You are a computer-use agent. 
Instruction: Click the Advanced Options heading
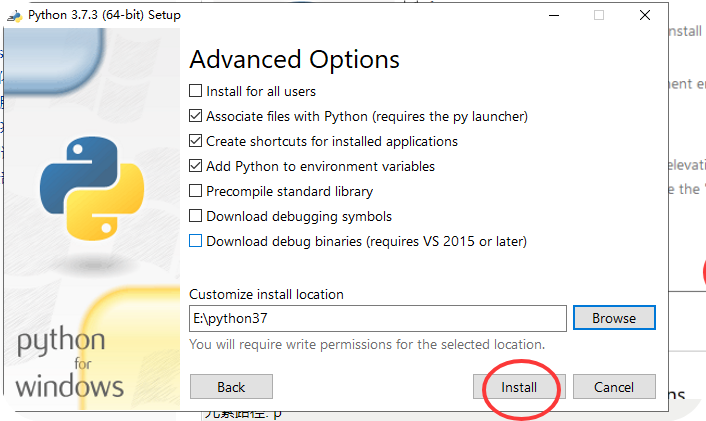[294, 60]
